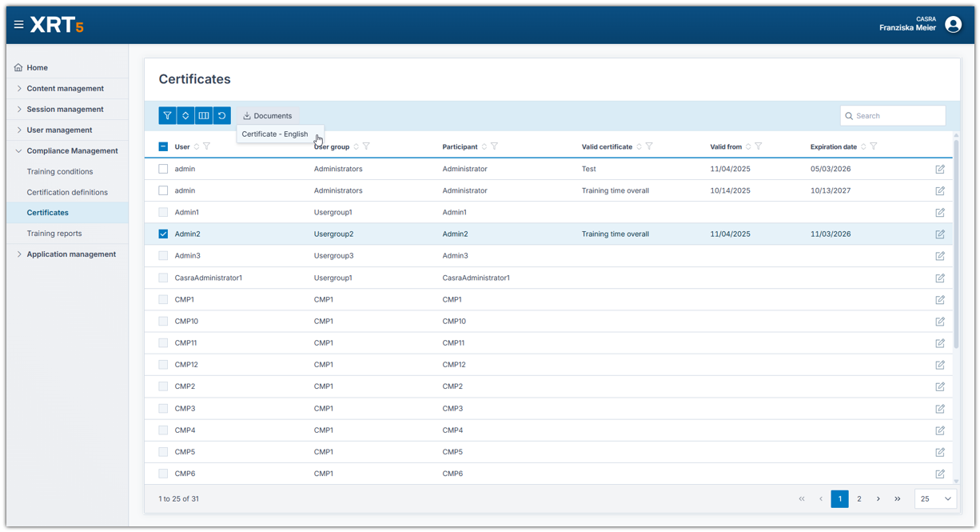Choose Certificate - English from the menu
Viewport: 980px width, 532px height.
274,134
